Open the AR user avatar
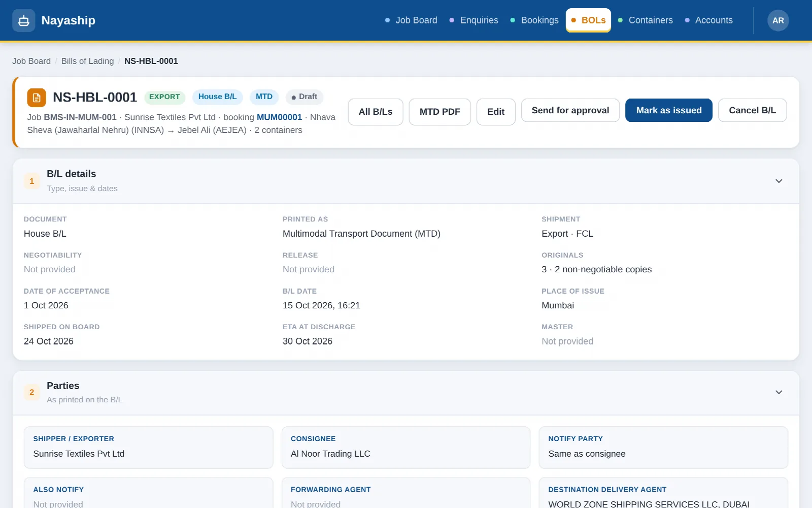The image size is (812, 508). click(x=778, y=21)
